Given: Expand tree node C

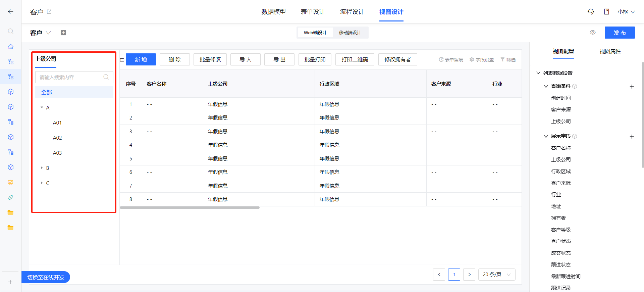Looking at the screenshot, I should tap(42, 183).
